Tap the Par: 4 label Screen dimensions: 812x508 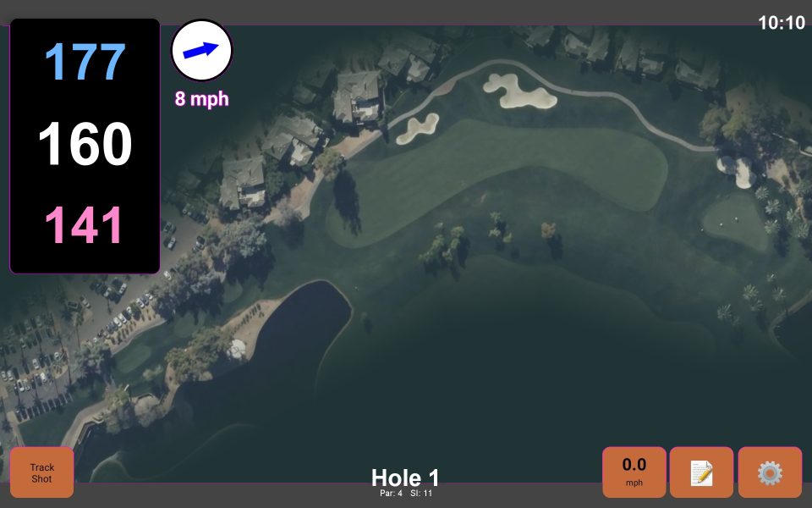pos(391,493)
